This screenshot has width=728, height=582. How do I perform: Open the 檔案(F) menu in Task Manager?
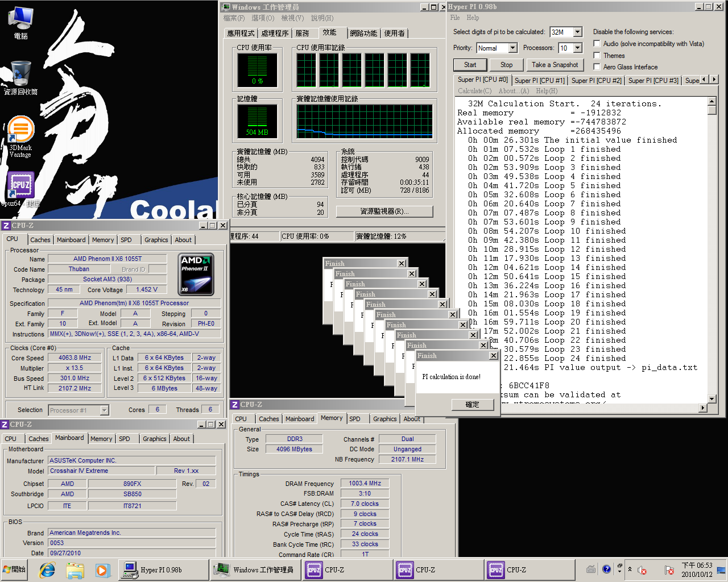[234, 18]
